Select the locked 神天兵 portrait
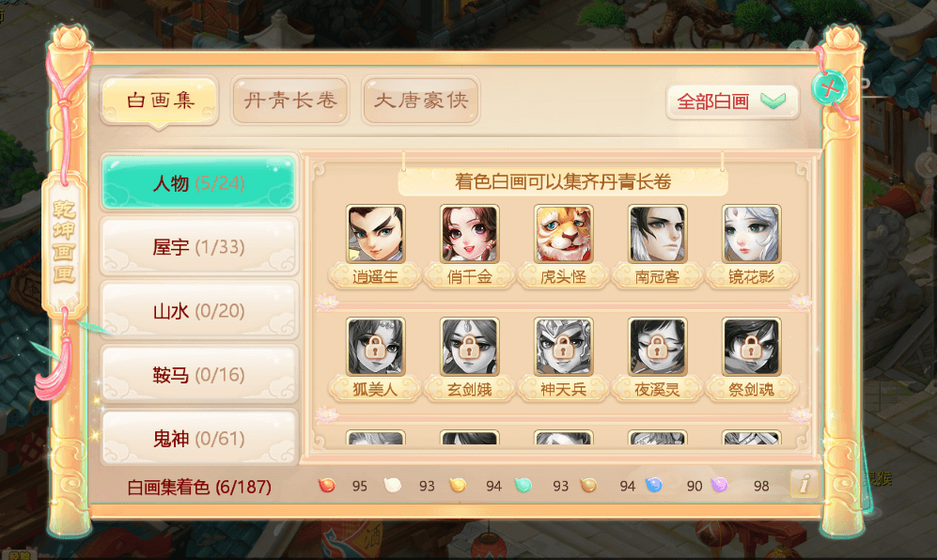 click(x=563, y=347)
